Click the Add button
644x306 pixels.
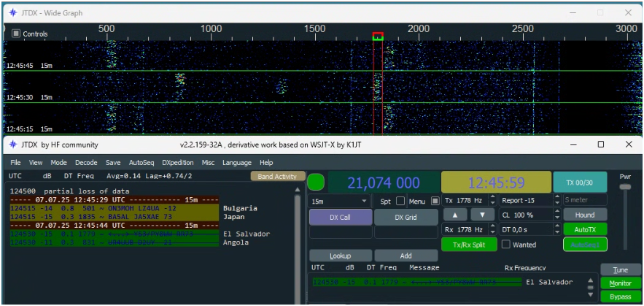coord(406,256)
